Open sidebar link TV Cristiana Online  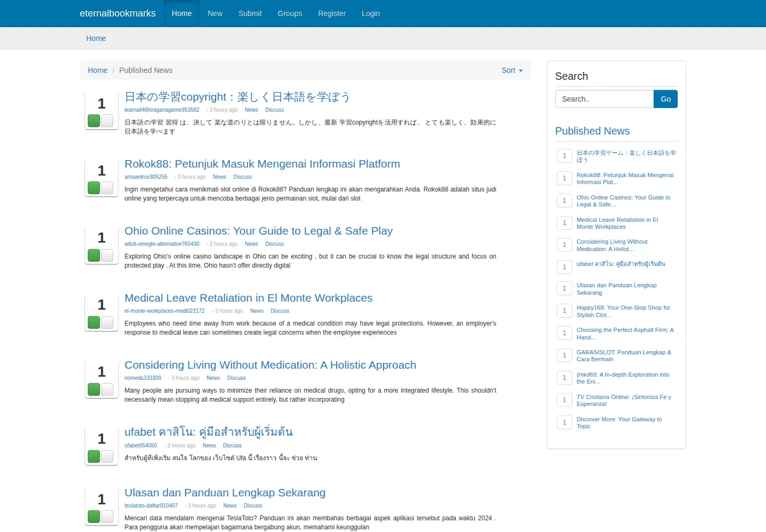623,401
